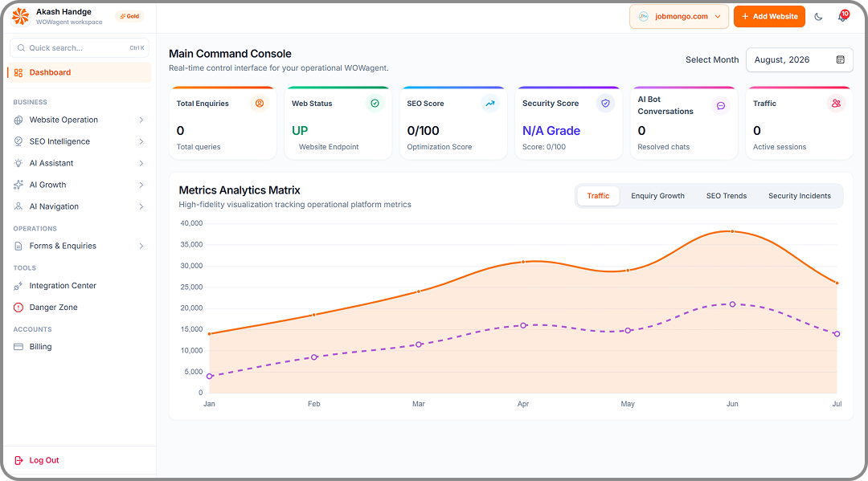This screenshot has height=481, width=868.
Task: Expand the Website Operation menu
Action: click(79, 120)
